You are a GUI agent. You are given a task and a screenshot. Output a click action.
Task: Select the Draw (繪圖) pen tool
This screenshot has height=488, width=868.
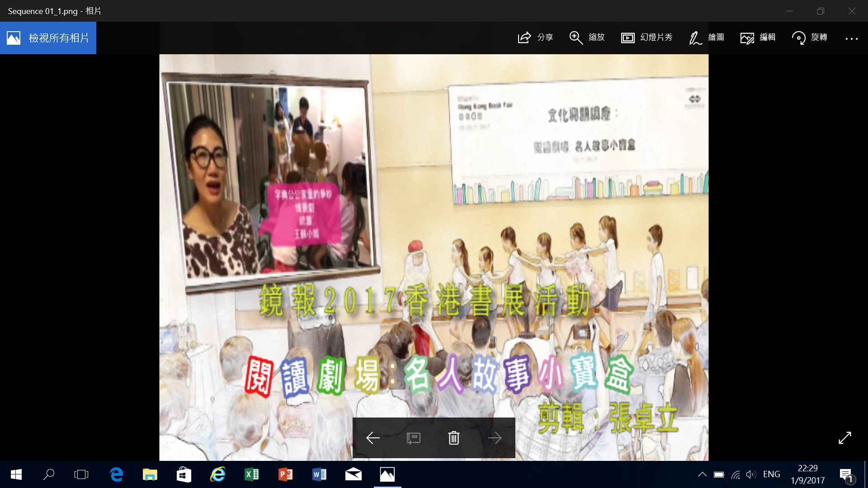point(695,38)
